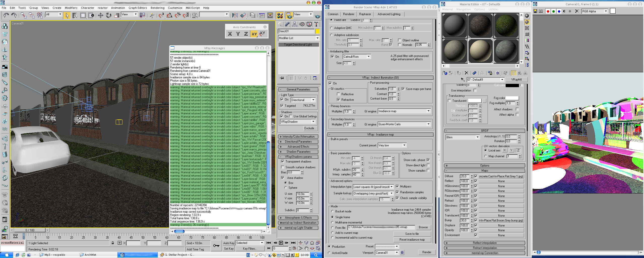Select ActiveShade radio button
Viewport: 644px width, 258px height.
pos(329,253)
